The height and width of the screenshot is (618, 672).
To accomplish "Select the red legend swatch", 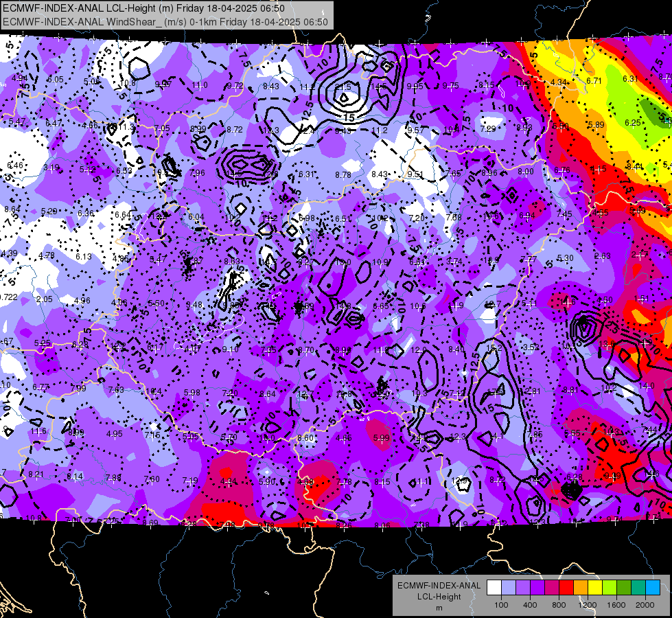I will click(566, 588).
